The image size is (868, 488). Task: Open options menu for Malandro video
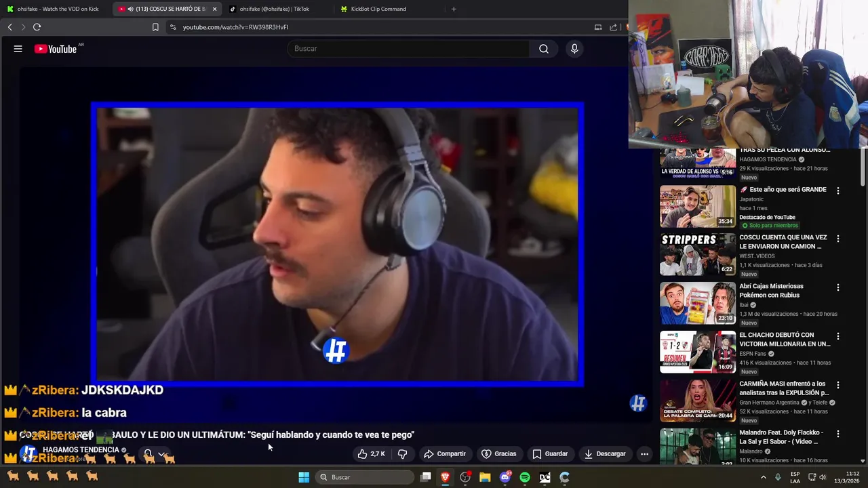click(838, 434)
